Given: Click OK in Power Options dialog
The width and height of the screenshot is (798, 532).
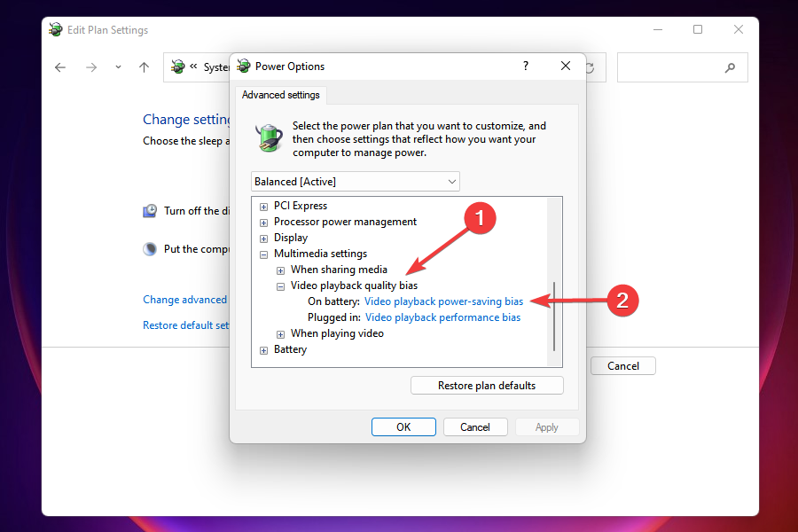Looking at the screenshot, I should tap(403, 427).
